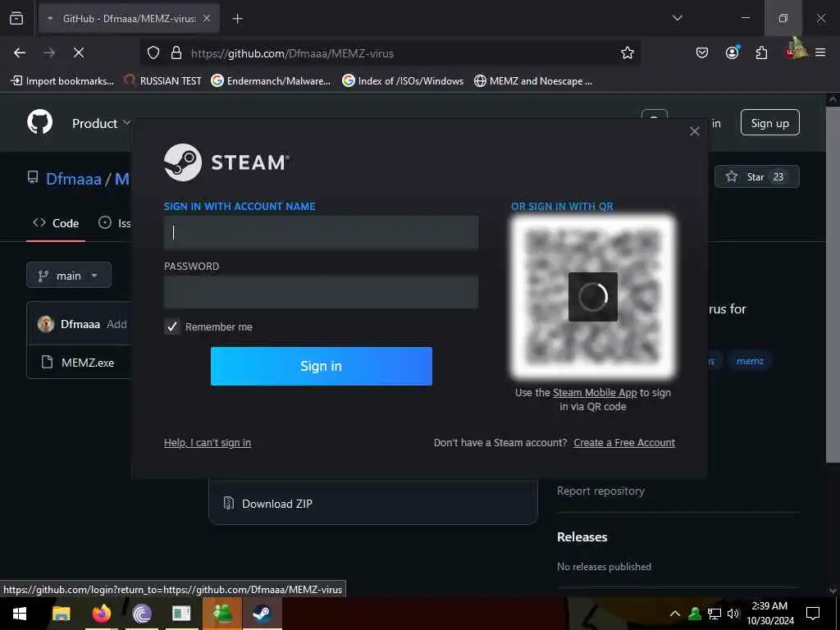Viewport: 840px width, 630px height.
Task: Go back to the previous page
Action: (20, 52)
